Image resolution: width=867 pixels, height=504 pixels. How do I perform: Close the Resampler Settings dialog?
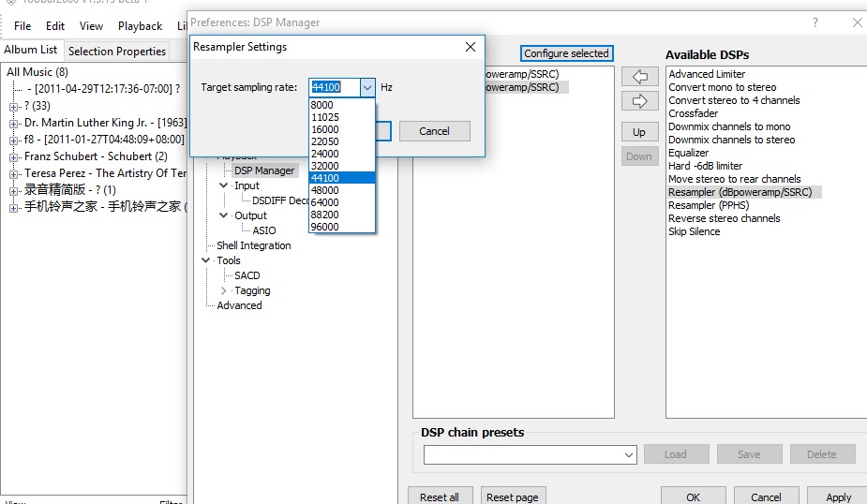click(x=471, y=47)
